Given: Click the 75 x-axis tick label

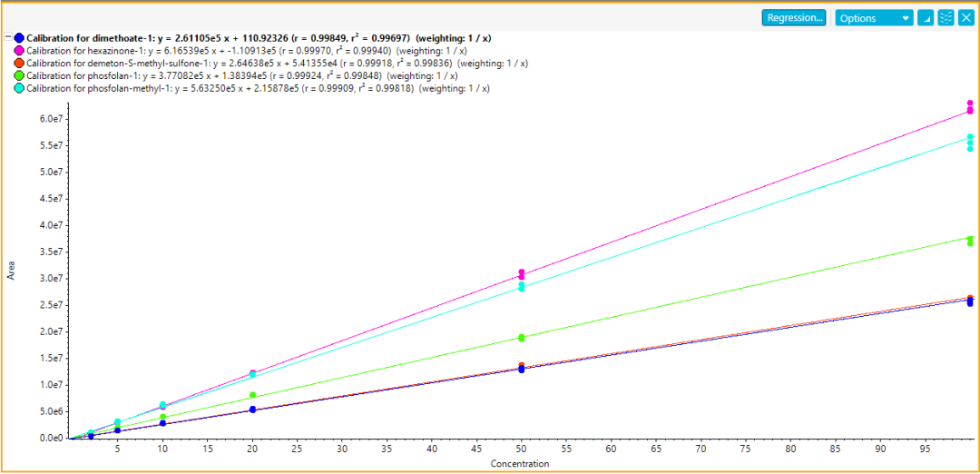Looking at the screenshot, I should pyautogui.click(x=746, y=449).
